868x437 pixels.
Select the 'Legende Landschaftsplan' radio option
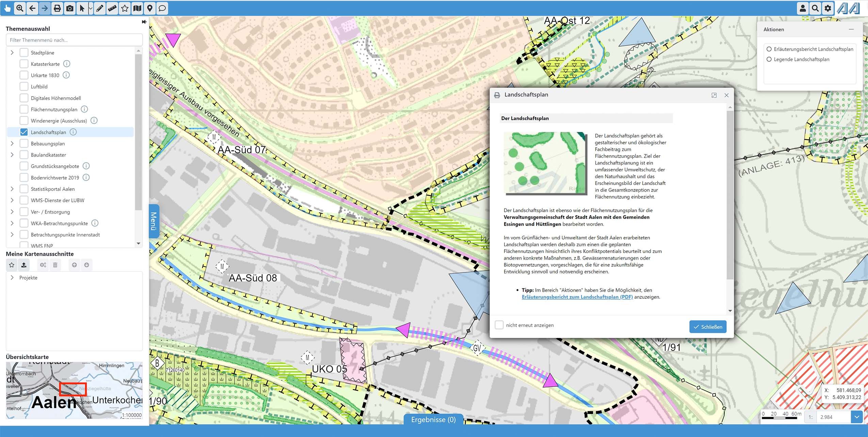tap(769, 59)
